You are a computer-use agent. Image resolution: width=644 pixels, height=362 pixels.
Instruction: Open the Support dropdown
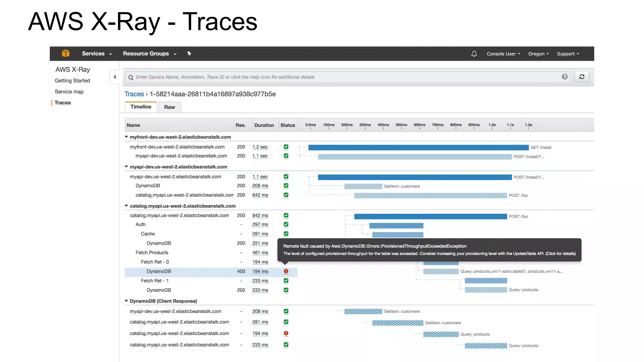568,54
